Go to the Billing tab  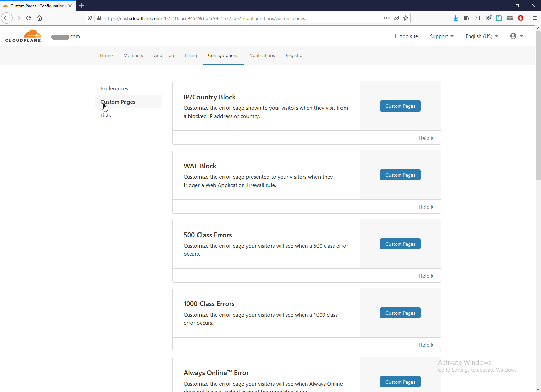(x=191, y=55)
